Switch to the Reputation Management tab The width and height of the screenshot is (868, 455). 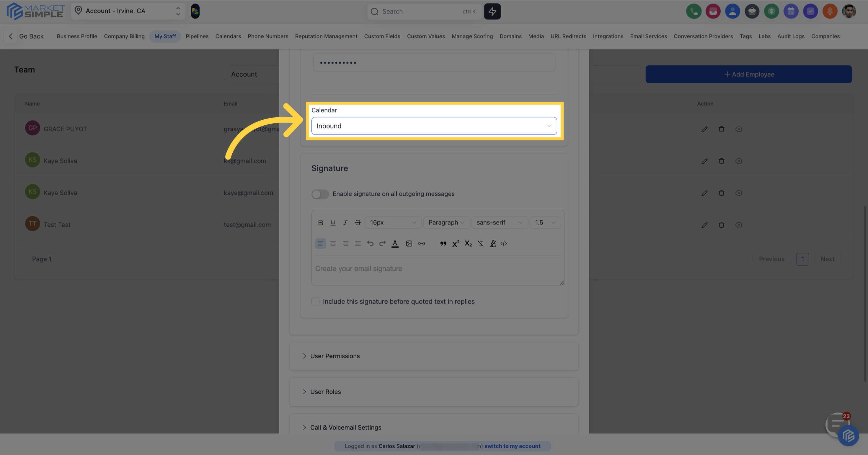pos(326,36)
